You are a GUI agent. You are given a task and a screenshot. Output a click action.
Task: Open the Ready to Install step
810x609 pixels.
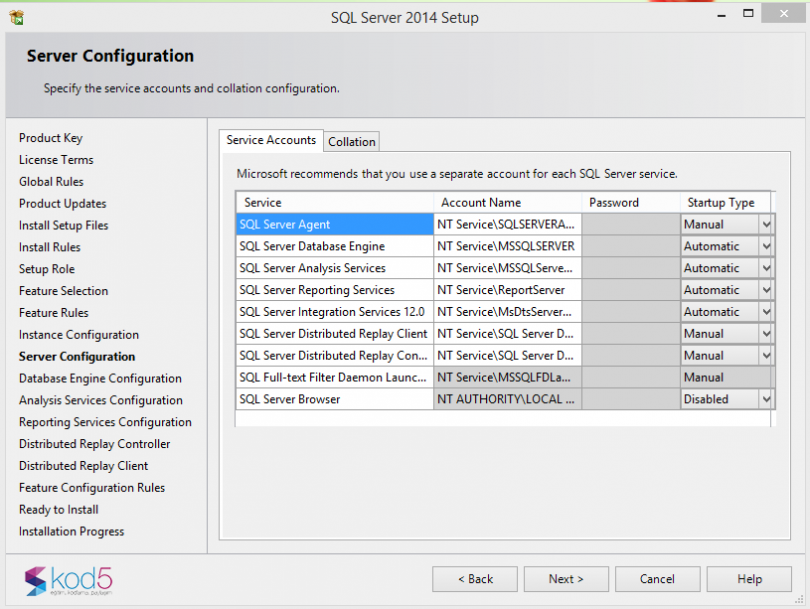coord(58,509)
